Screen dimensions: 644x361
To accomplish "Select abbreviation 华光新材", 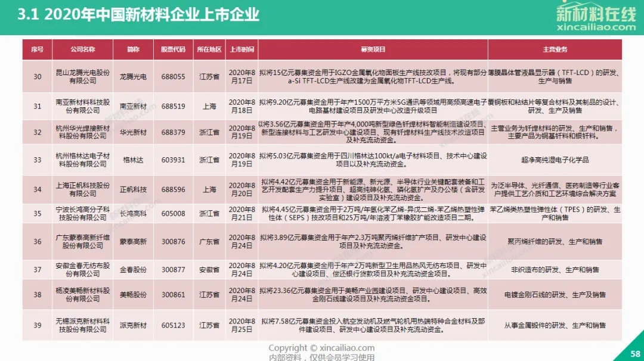I will pyautogui.click(x=133, y=132).
